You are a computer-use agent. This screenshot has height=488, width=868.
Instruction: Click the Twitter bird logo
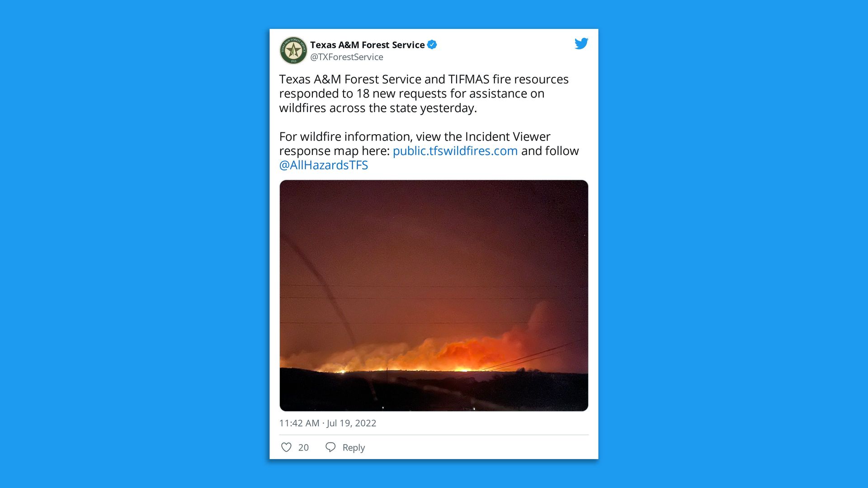point(581,43)
